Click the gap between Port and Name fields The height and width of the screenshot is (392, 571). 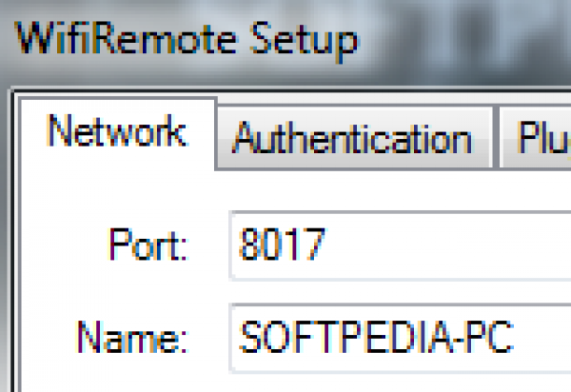pyautogui.click(x=400, y=290)
